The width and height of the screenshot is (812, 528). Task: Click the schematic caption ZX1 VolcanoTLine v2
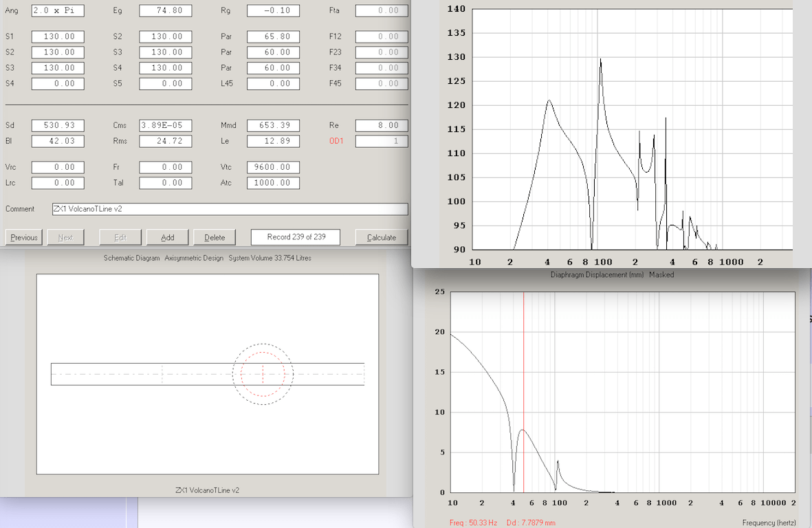point(207,490)
